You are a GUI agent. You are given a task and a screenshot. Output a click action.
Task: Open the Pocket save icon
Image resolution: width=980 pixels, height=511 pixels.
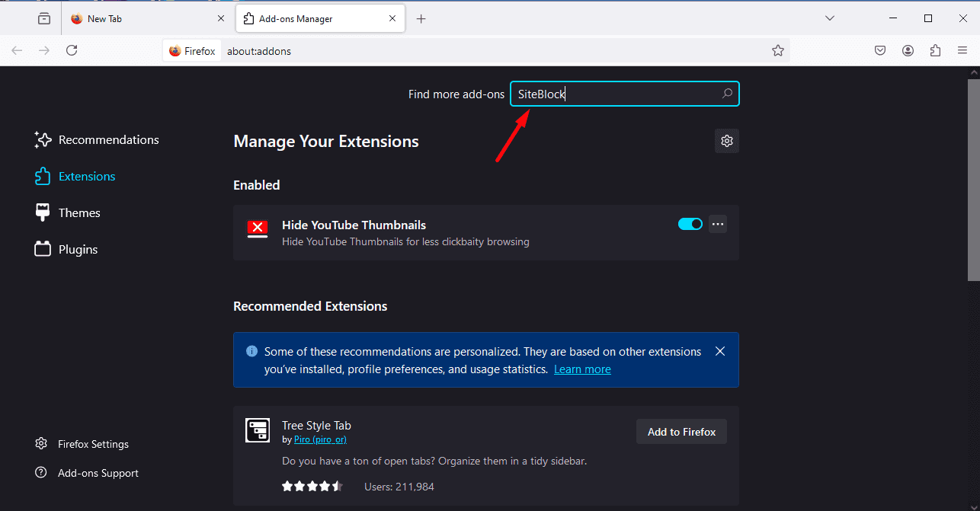point(880,51)
